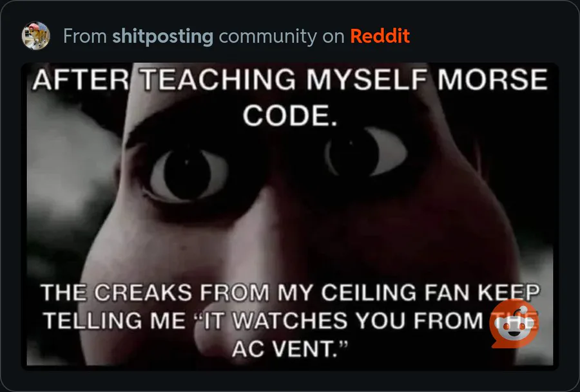Open the shitposting community avatar
The height and width of the screenshot is (392, 580).
[35, 35]
